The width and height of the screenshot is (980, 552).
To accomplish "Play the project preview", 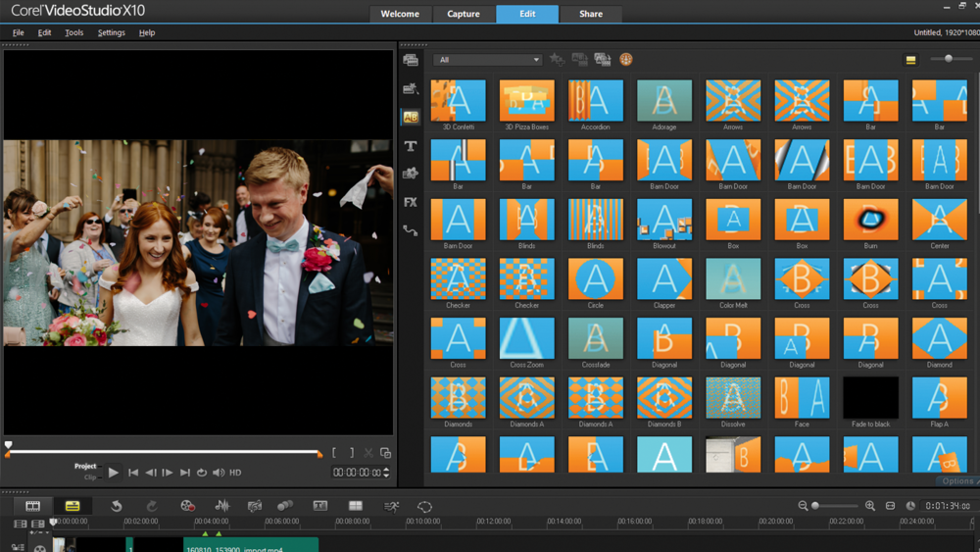I will point(113,473).
